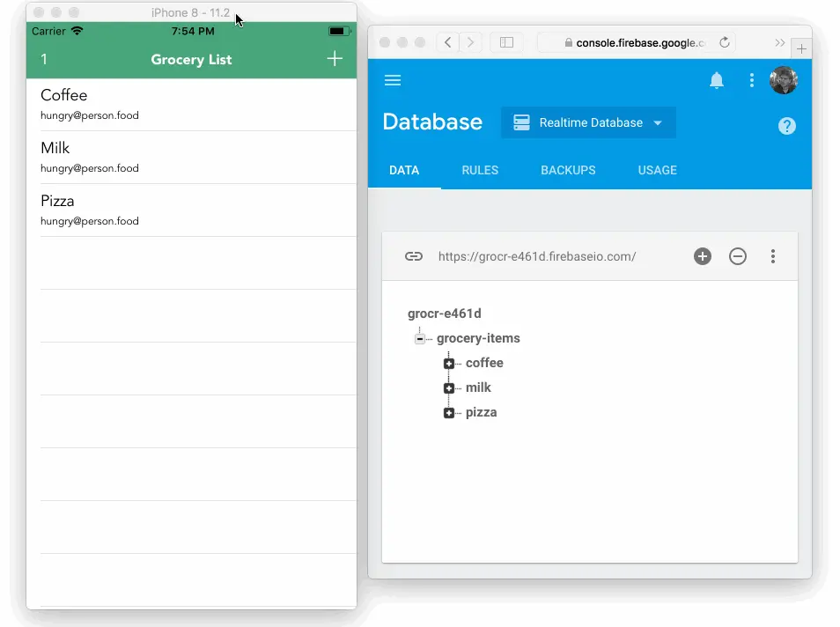Select the pizza label in tree
Screen dimensions: 840x627
click(x=481, y=412)
